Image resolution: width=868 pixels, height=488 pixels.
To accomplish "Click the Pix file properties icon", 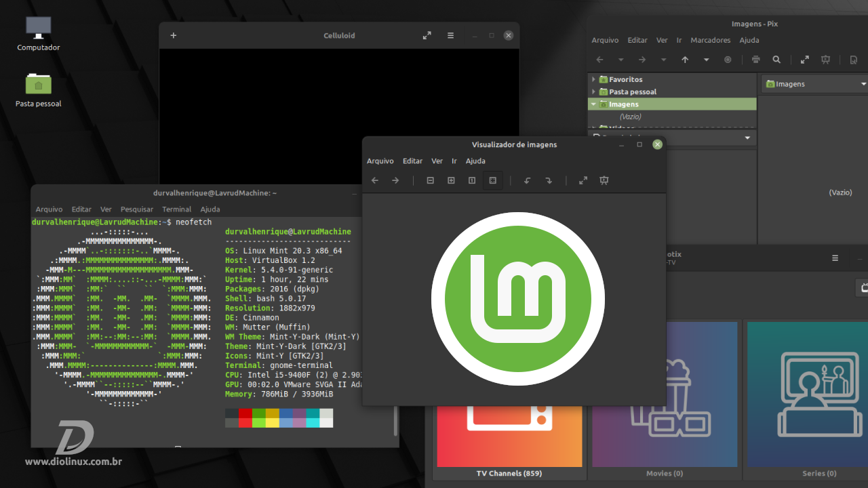I will 854,60.
